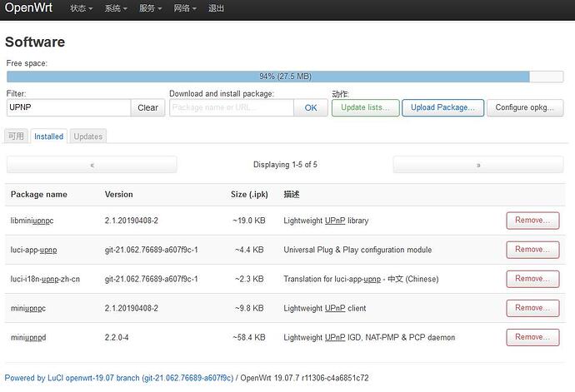Expand the 网络 menu
Image resolution: width=575 pixels, height=392 pixels.
pos(185,8)
